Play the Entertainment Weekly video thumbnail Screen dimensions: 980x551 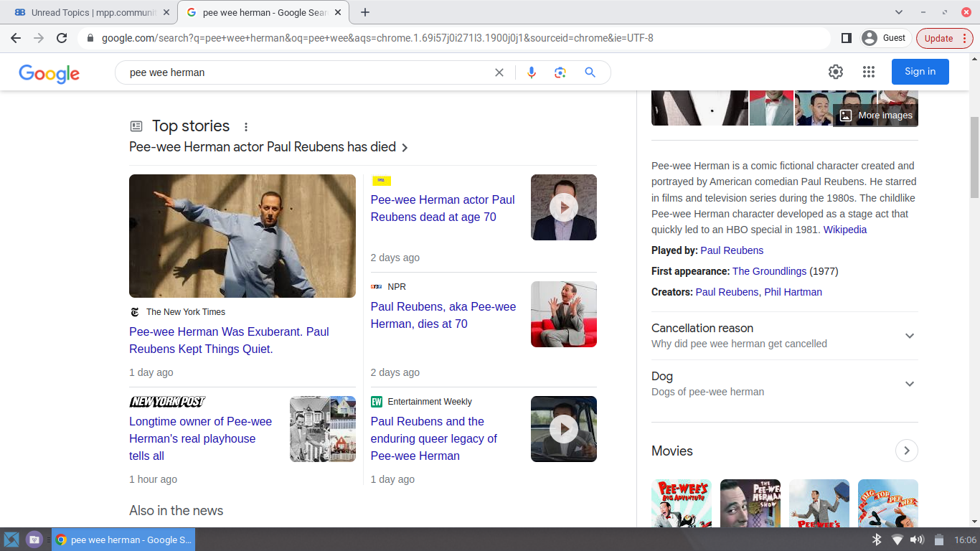(x=564, y=429)
